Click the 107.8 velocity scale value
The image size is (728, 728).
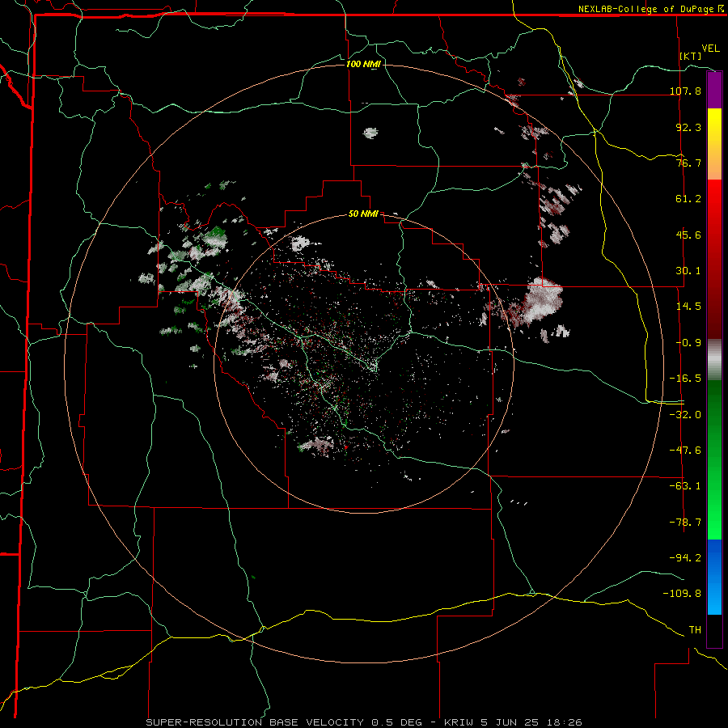click(685, 91)
